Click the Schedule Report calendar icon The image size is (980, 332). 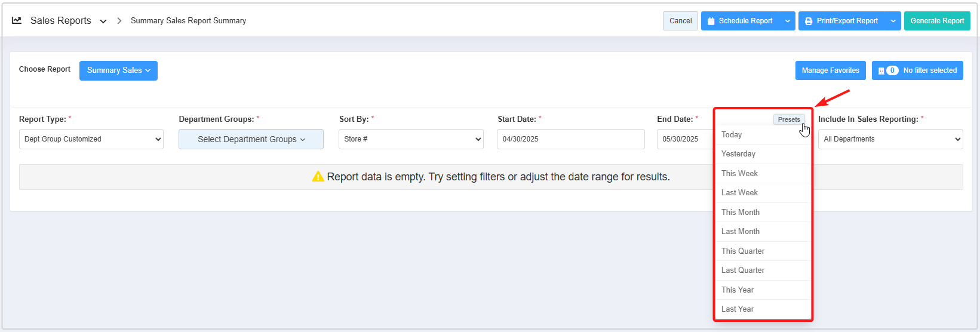[711, 21]
